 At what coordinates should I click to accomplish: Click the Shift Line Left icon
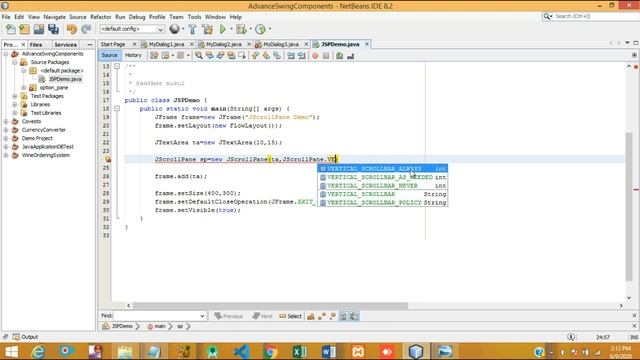291,56
